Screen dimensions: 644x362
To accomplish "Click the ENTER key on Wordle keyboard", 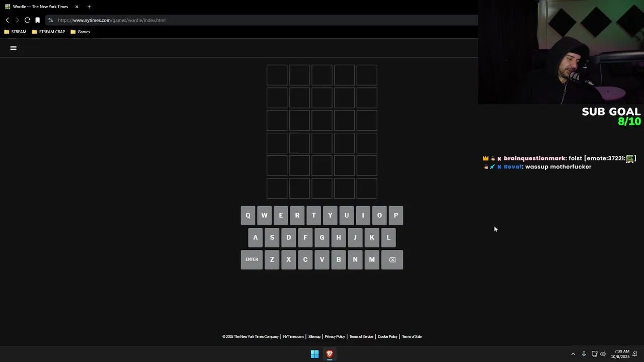I will (x=252, y=259).
